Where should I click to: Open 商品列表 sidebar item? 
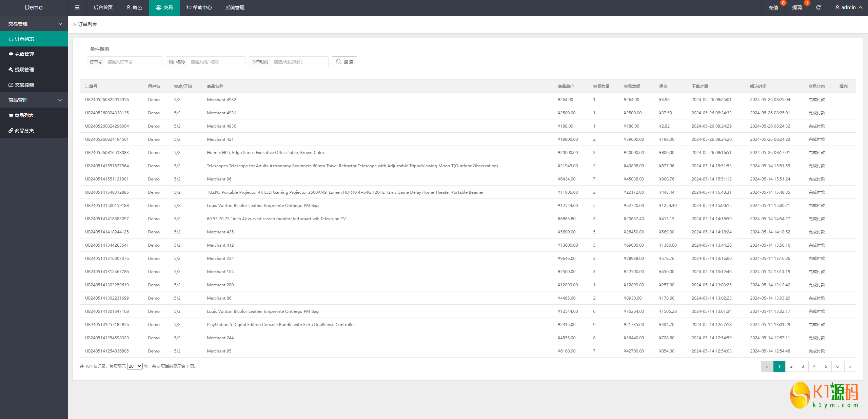(x=34, y=115)
